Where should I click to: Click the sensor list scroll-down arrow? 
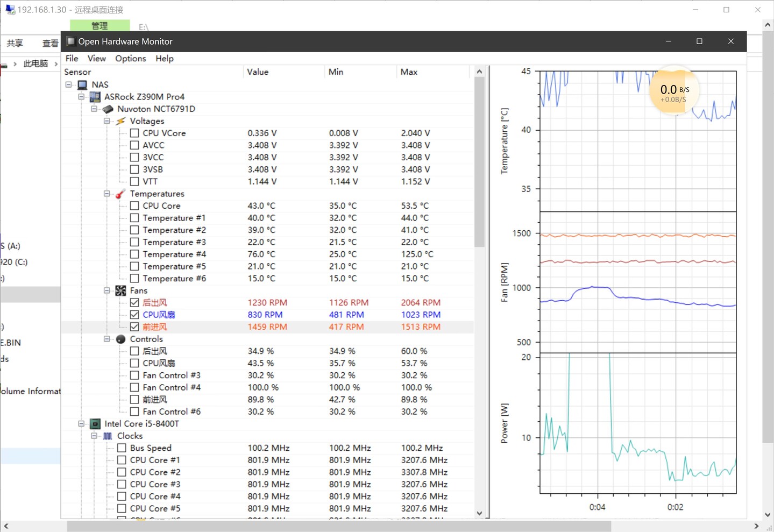pos(479,513)
